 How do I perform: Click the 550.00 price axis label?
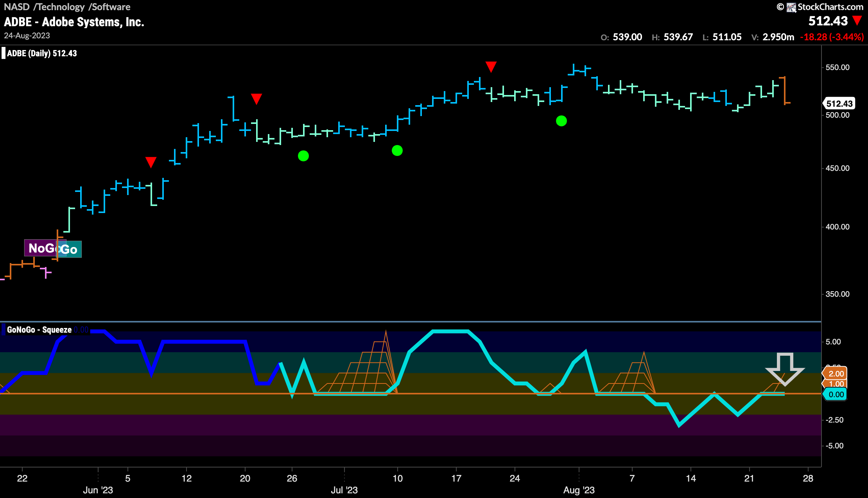838,68
